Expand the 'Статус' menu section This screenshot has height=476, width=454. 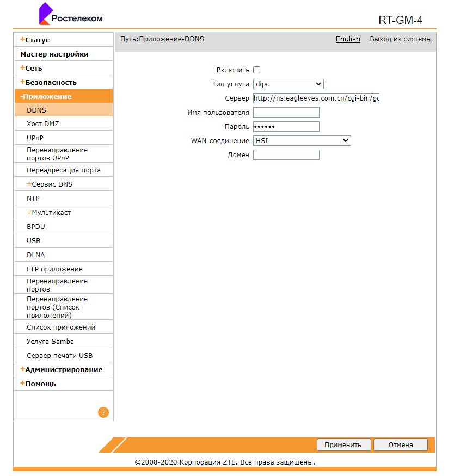pos(37,40)
